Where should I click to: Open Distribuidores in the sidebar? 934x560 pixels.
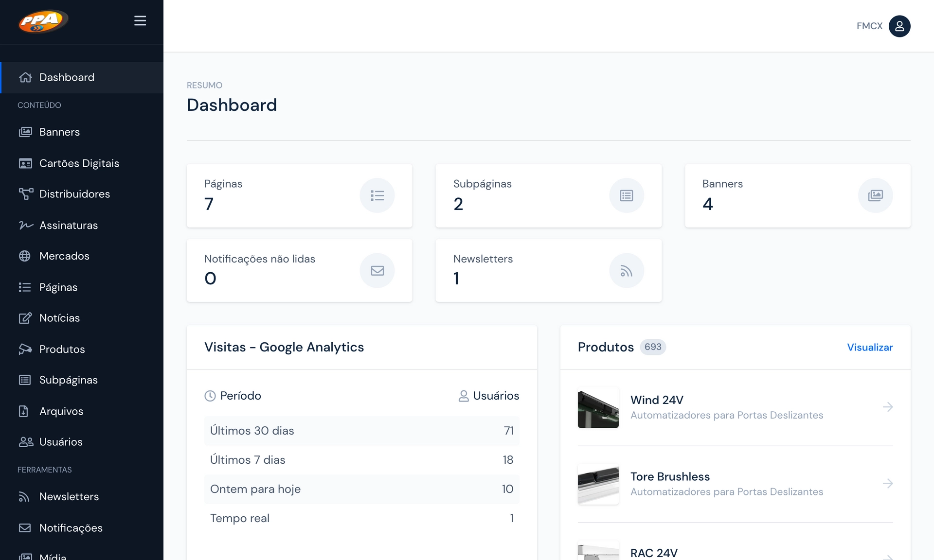coord(74,194)
